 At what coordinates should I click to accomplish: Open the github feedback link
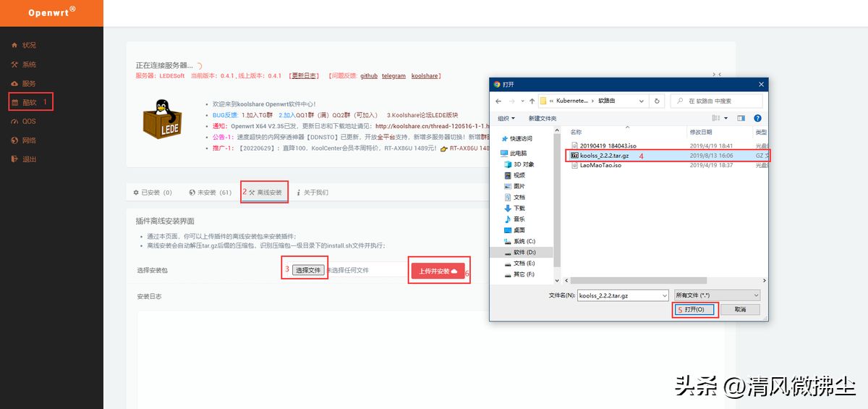(x=369, y=75)
